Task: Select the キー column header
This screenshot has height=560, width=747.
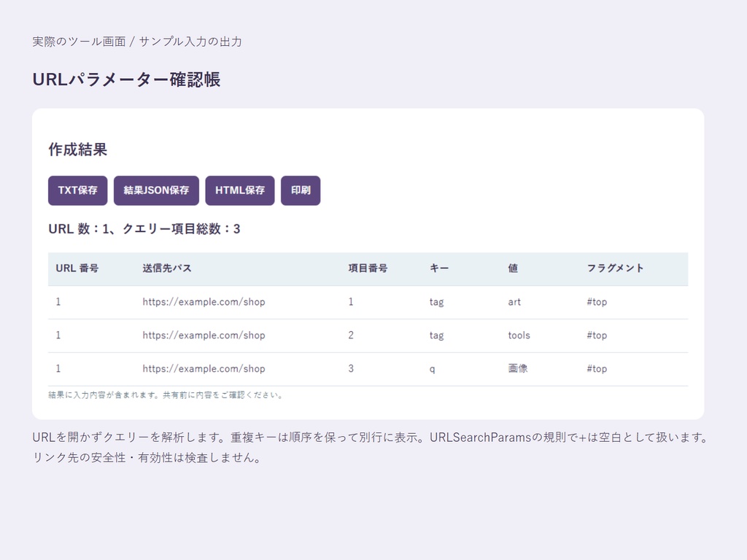Action: (x=438, y=268)
